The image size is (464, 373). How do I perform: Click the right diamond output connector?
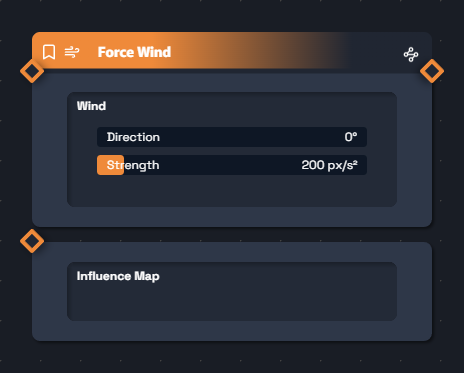click(432, 71)
